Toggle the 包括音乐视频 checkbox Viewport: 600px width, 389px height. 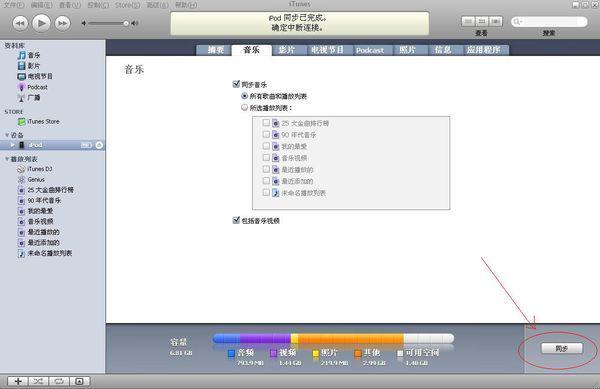pyautogui.click(x=236, y=220)
